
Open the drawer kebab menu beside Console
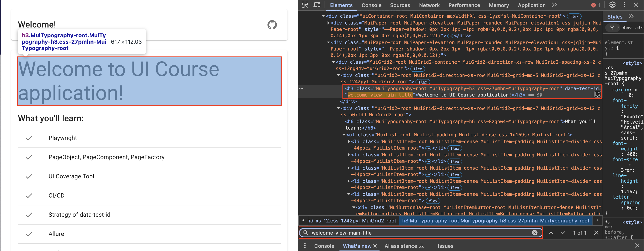click(305, 246)
